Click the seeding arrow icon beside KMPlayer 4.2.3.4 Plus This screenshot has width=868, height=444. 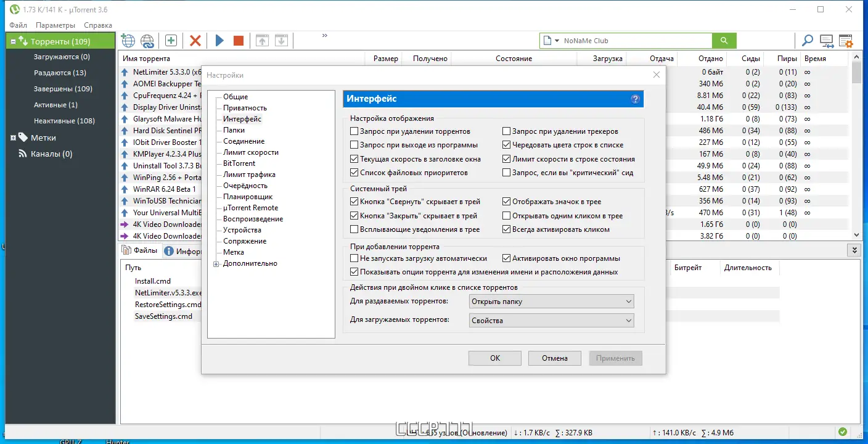(125, 154)
